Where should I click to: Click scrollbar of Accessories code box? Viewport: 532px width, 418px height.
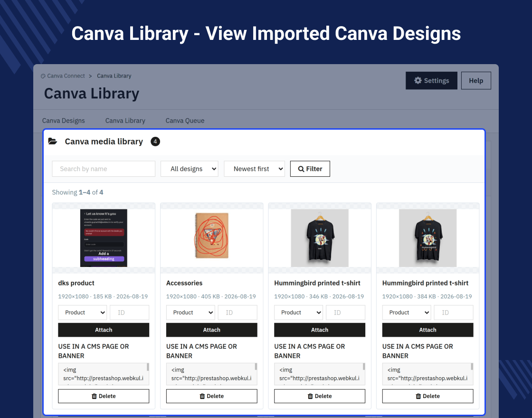256,367
